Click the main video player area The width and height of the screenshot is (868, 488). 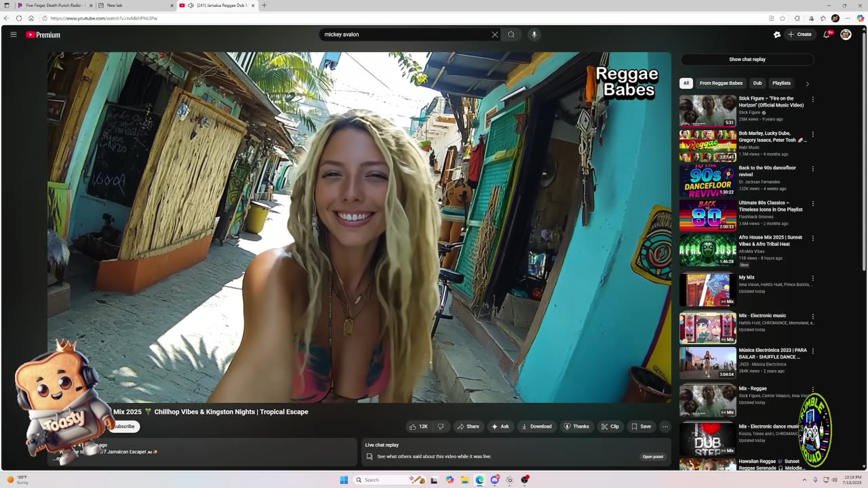[359, 228]
